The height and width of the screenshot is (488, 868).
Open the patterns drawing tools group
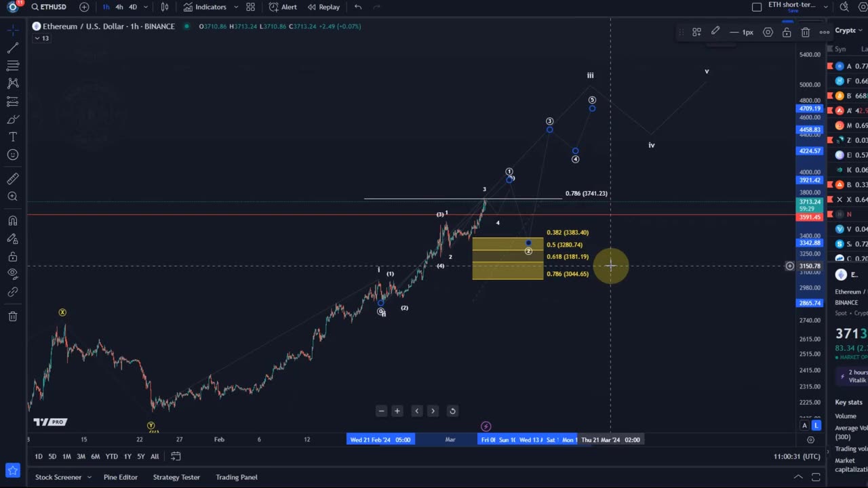[13, 83]
